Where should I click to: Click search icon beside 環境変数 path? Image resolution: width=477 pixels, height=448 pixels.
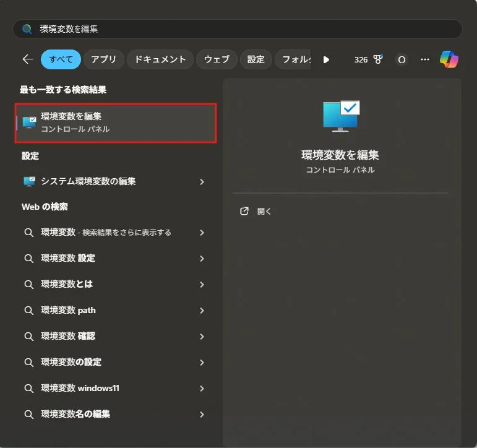point(29,311)
